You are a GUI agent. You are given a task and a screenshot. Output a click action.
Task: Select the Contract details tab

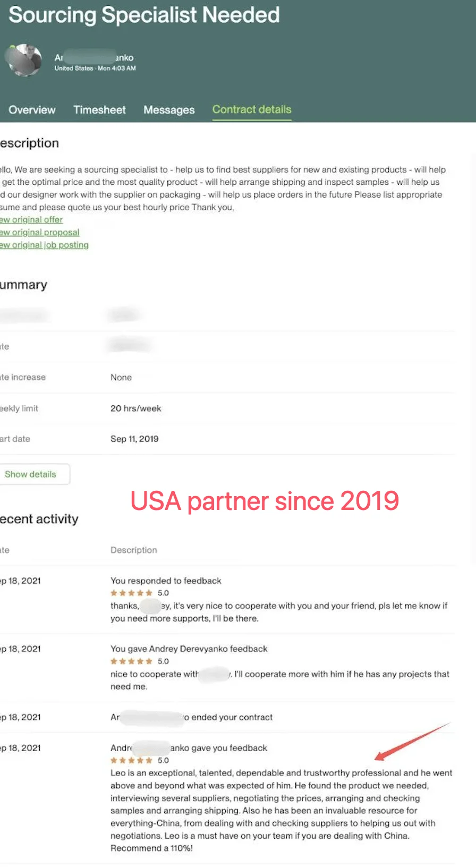point(252,109)
